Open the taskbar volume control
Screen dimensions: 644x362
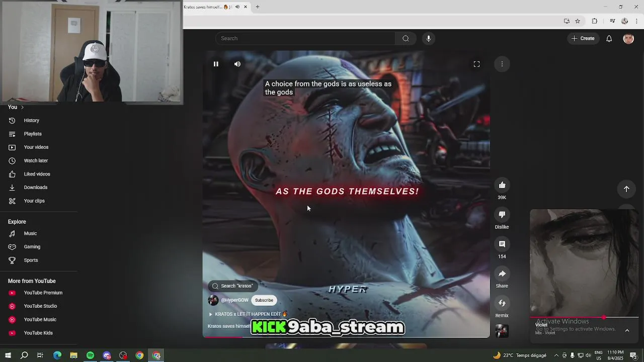click(588, 355)
